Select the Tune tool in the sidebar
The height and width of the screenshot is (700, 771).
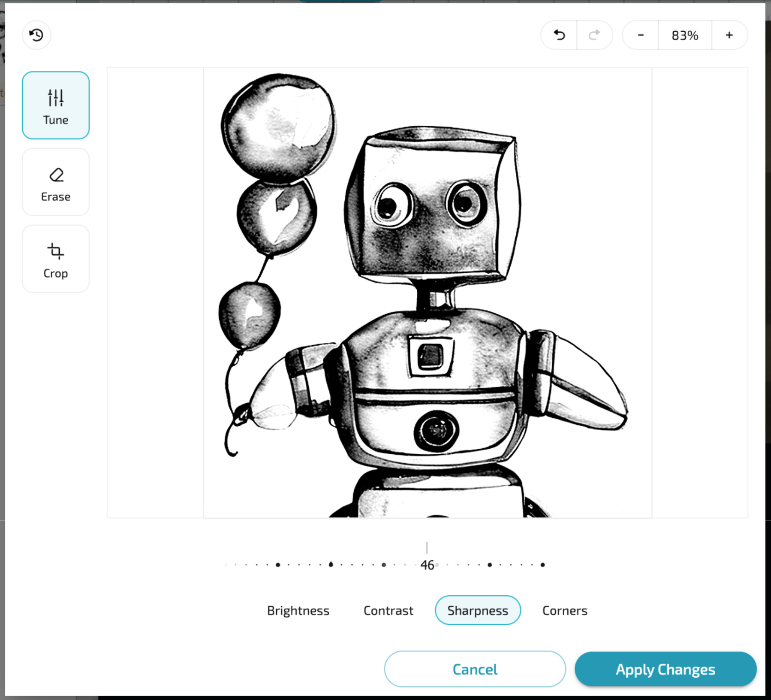(x=55, y=105)
